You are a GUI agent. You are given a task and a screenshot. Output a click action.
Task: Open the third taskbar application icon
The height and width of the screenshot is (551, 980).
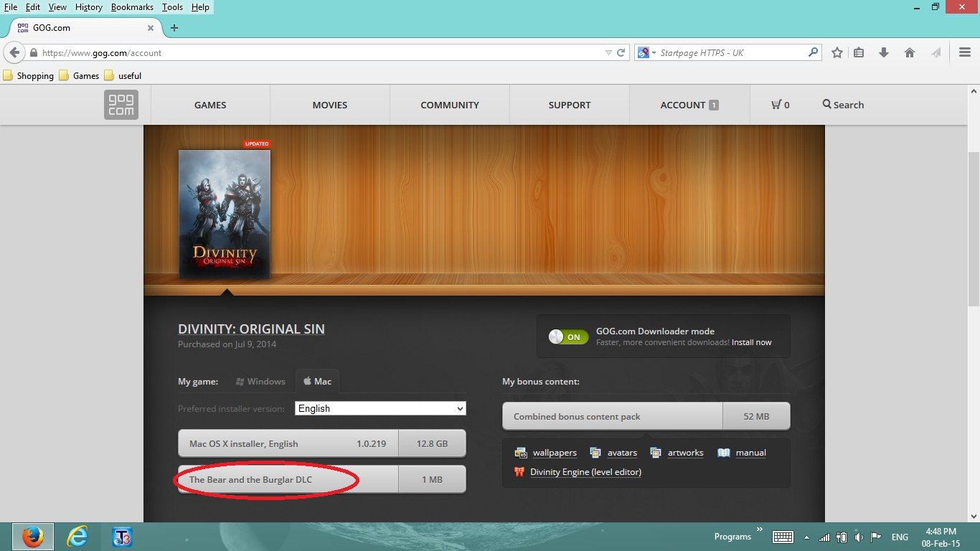pyautogui.click(x=122, y=537)
